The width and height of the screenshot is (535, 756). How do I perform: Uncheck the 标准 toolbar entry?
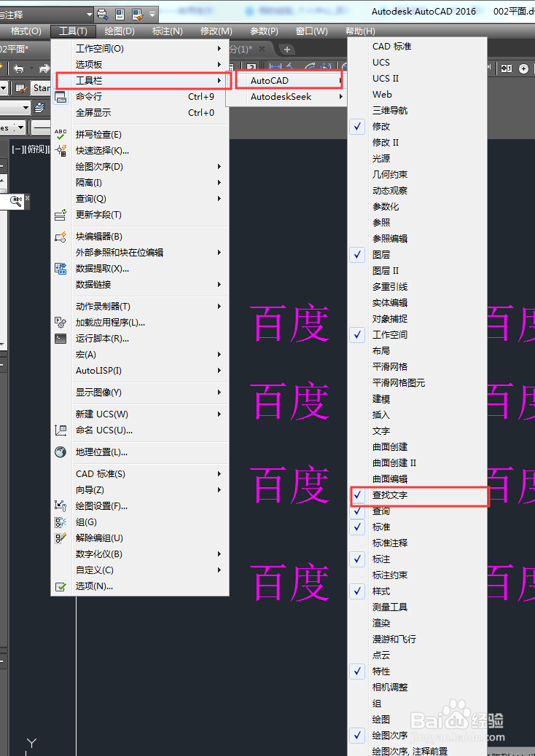[x=418, y=527]
